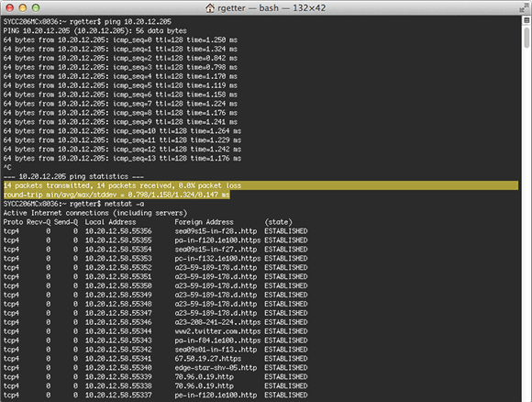Click the green zoom window button
Image resolution: width=532 pixels, height=402 pixels.
coord(35,7)
